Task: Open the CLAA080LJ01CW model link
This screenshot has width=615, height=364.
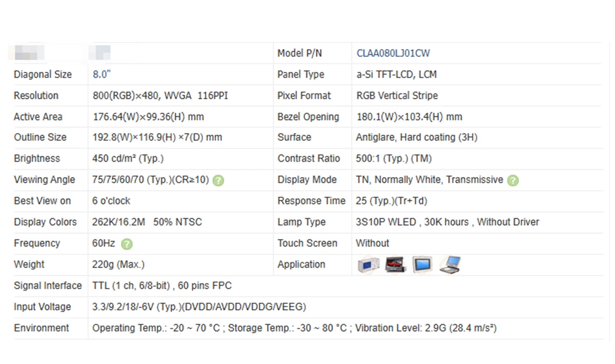Action: (x=393, y=53)
